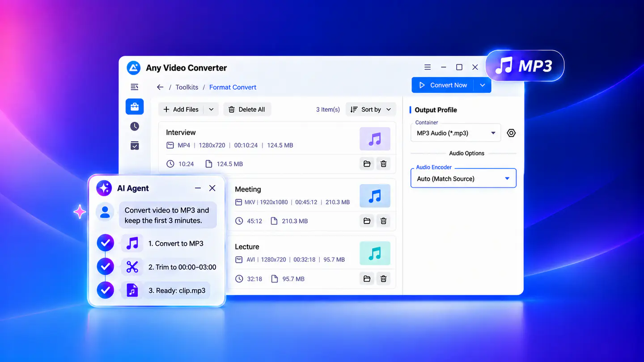Image resolution: width=644 pixels, height=362 pixels.
Task: Open the completed tasks sidebar icon
Action: (x=135, y=146)
